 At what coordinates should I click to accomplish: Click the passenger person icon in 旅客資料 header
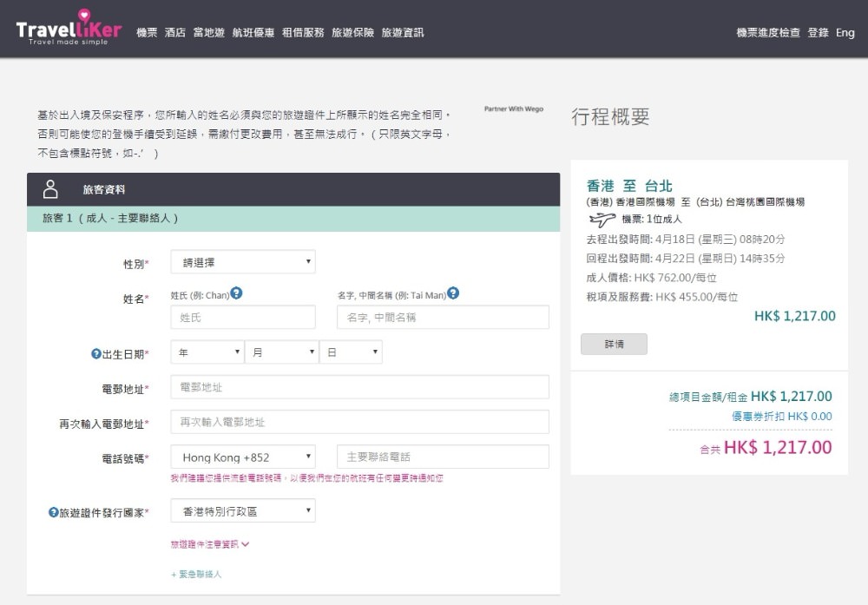coord(50,188)
